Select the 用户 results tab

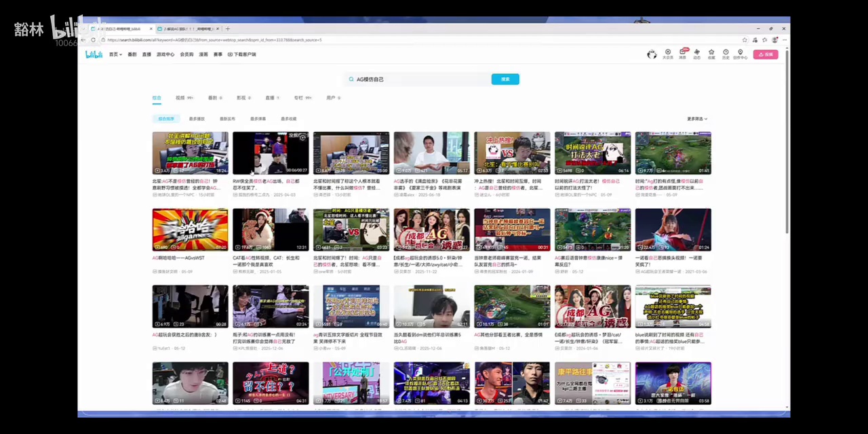(333, 98)
